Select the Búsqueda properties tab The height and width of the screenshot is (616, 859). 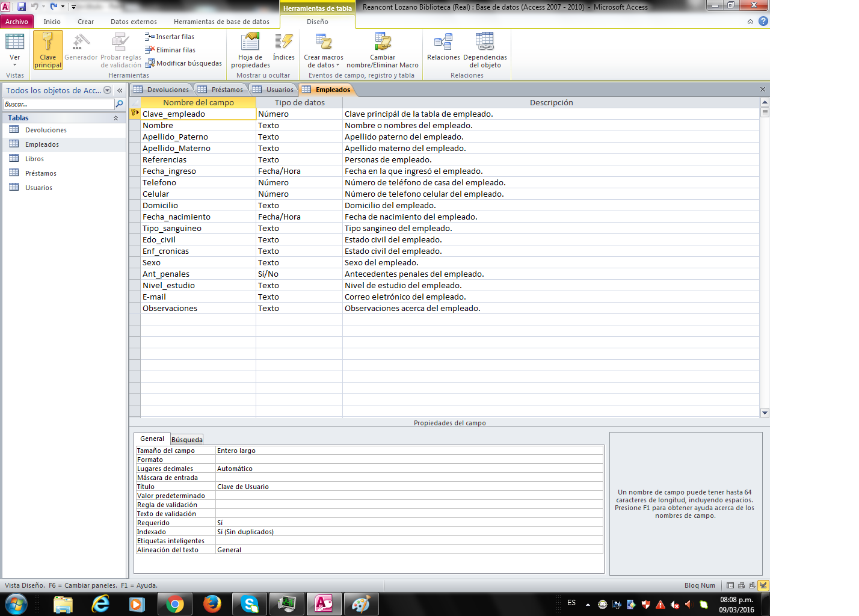coord(187,440)
